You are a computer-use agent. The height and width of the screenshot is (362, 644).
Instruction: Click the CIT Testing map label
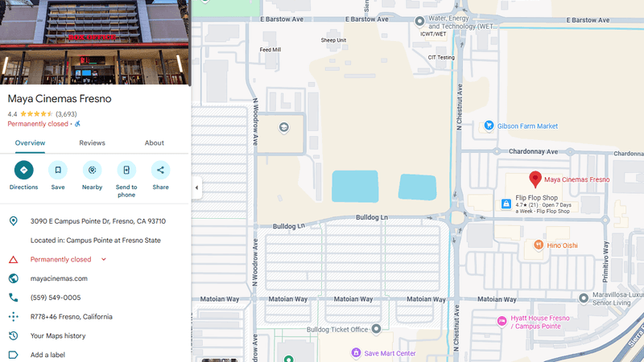441,57
